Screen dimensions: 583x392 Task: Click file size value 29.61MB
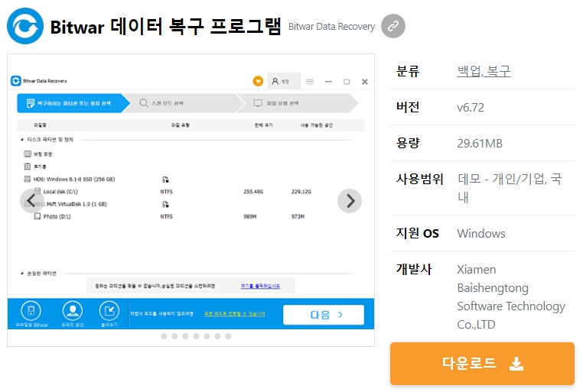(x=480, y=144)
